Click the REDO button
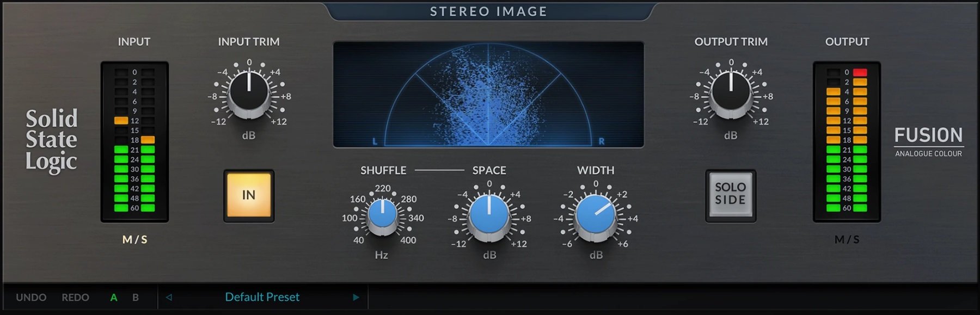 [x=75, y=298]
